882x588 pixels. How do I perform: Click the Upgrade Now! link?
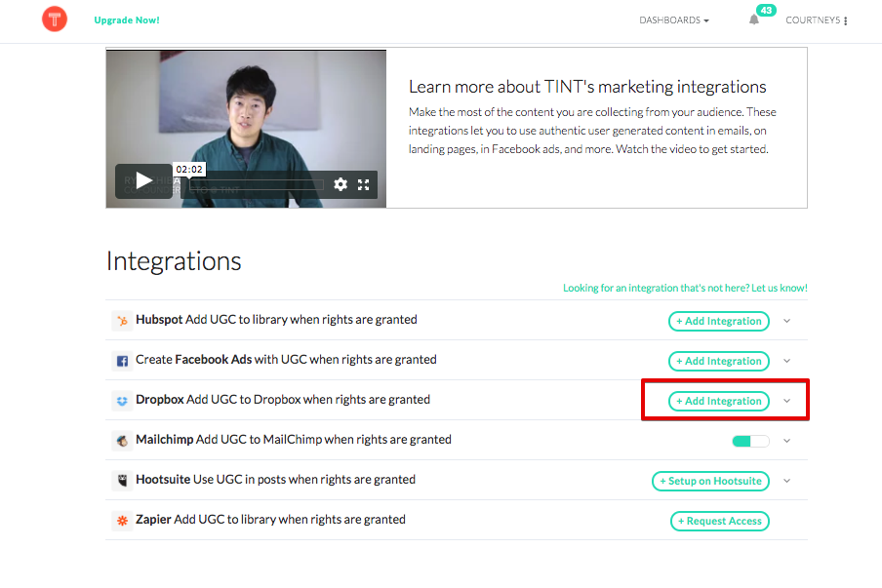pos(127,20)
